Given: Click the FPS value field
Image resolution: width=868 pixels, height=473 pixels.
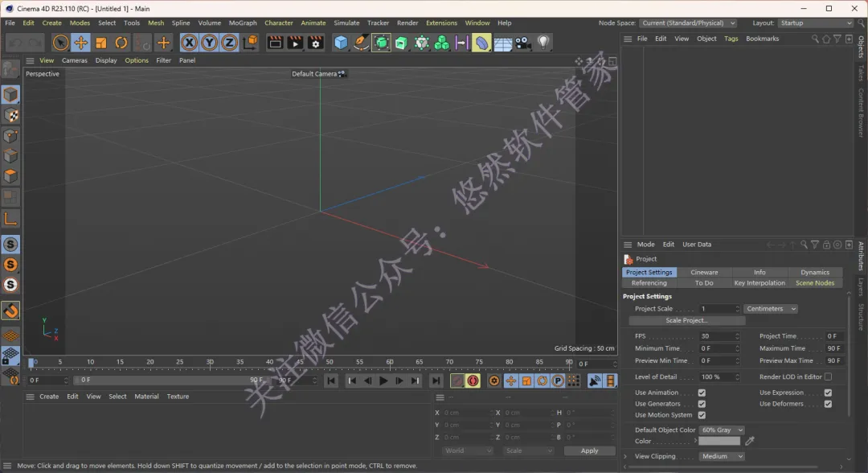Looking at the screenshot, I should tap(719, 336).
